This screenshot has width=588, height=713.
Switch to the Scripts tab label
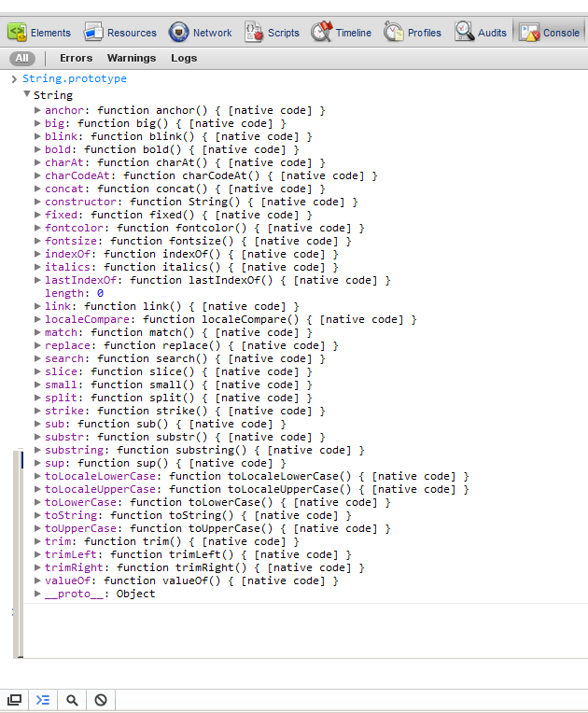coord(284,33)
